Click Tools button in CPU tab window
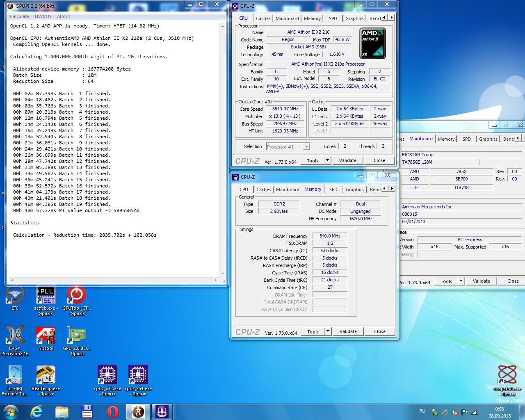Image resolution: width=525 pixels, height=420 pixels. tap(313, 160)
